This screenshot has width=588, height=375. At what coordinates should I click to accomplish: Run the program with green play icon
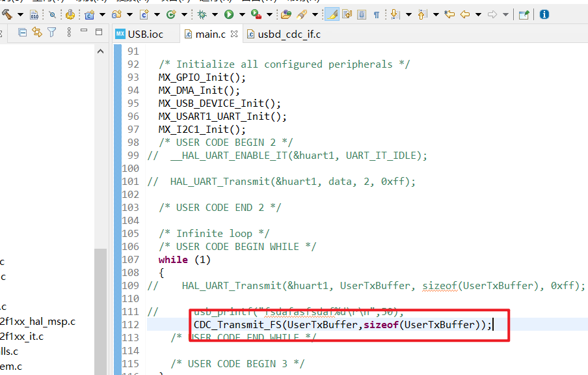pos(229,14)
